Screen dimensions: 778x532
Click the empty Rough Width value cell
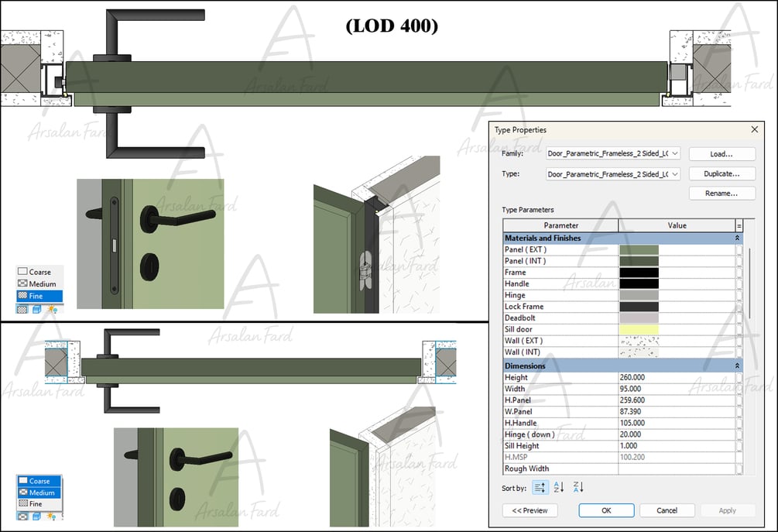tap(677, 469)
